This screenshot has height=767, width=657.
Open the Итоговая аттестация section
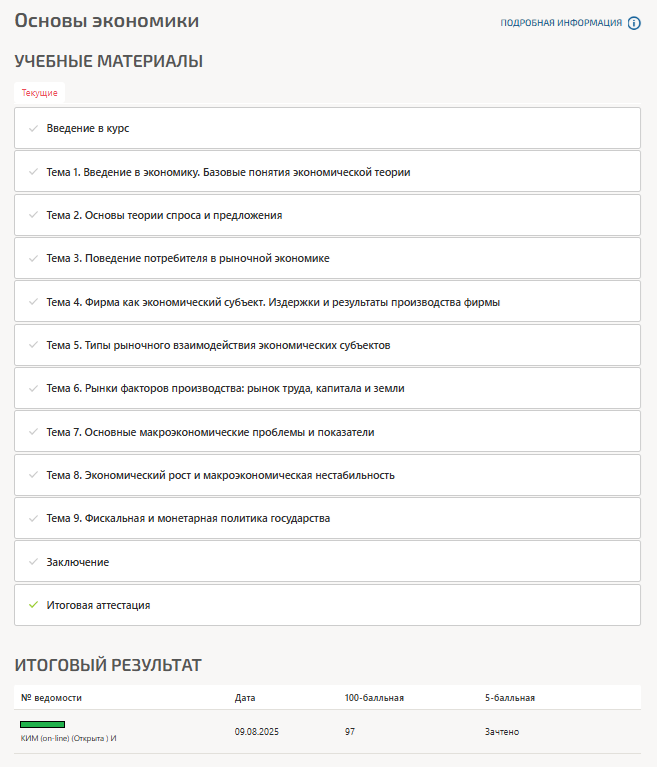point(98,605)
